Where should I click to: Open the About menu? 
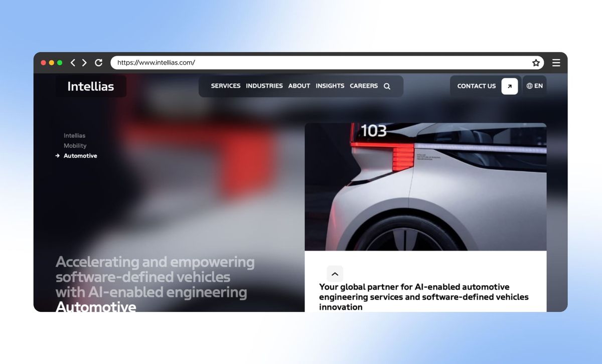[299, 86]
